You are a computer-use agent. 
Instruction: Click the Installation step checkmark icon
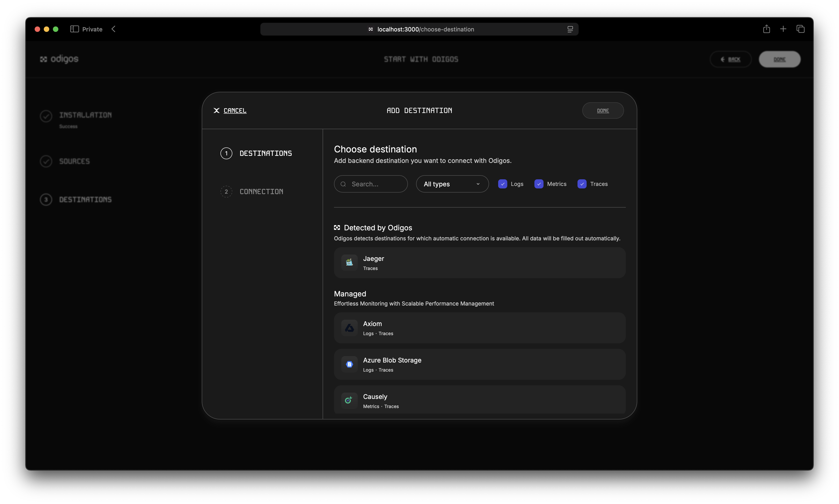point(46,116)
